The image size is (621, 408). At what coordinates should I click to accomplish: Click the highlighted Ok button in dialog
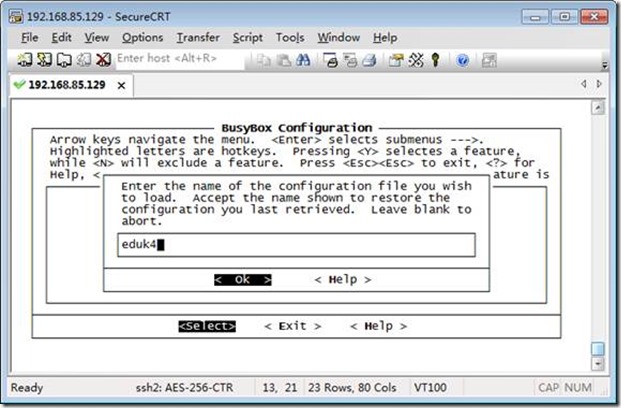(x=243, y=280)
